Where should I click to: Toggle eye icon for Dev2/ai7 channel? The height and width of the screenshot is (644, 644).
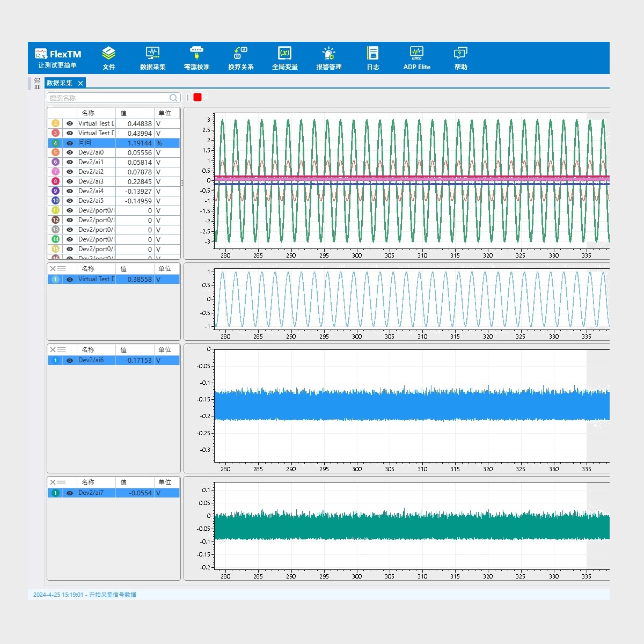coord(70,493)
